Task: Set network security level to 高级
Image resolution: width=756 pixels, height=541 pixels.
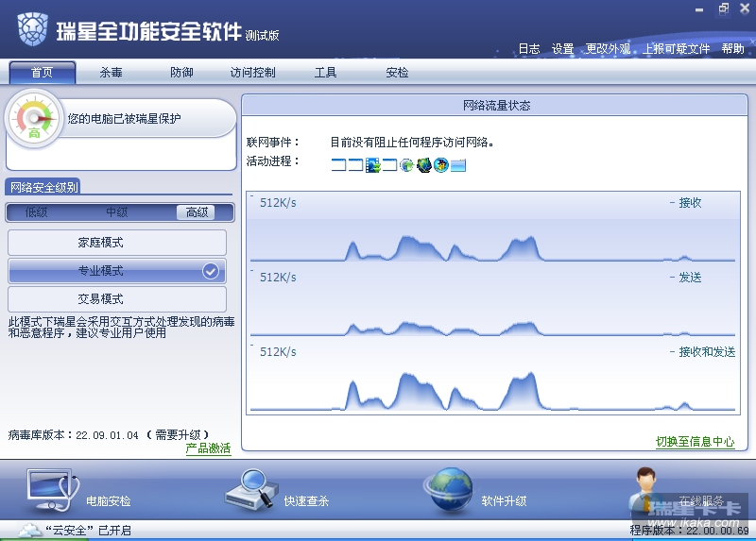Action: point(197,212)
